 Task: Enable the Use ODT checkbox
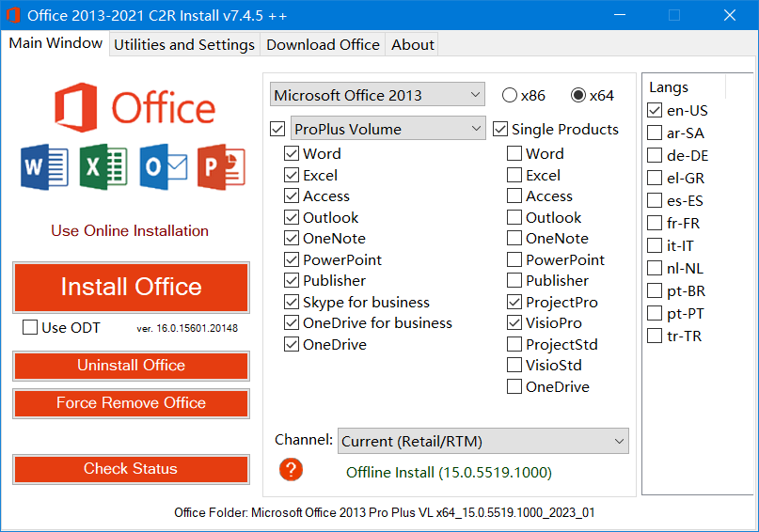click(30, 327)
